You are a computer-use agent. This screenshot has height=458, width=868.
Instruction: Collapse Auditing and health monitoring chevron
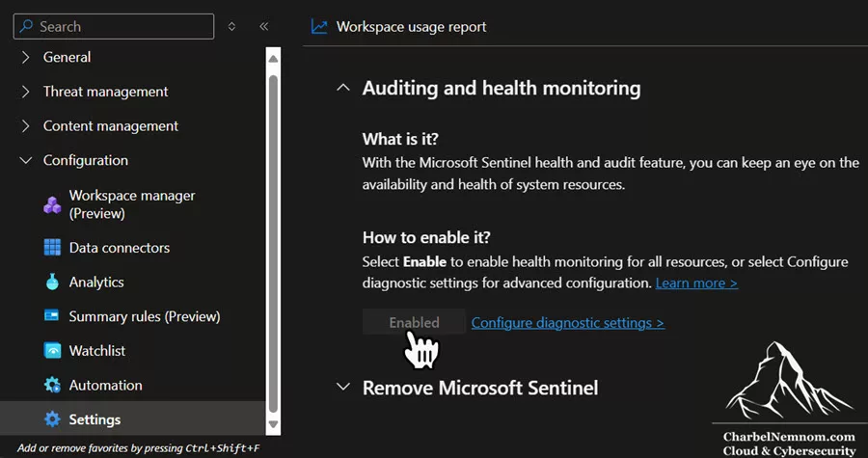[x=343, y=88]
